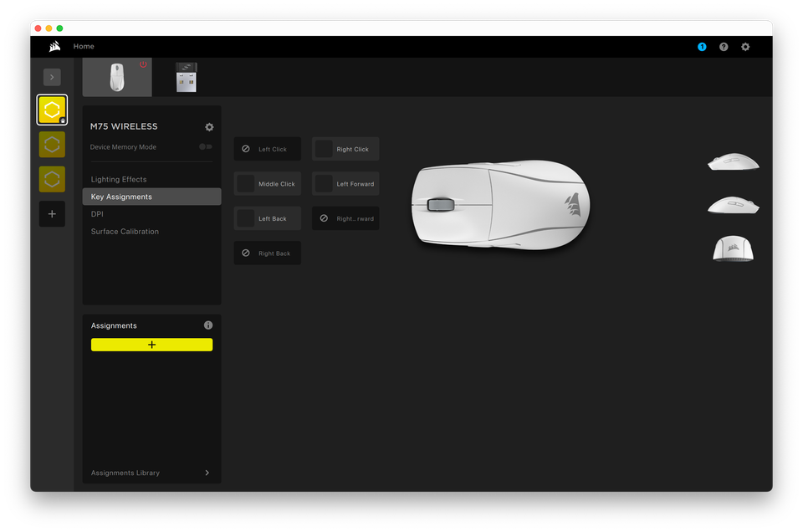Open DPI section
The height and width of the screenshot is (532, 803).
(151, 214)
